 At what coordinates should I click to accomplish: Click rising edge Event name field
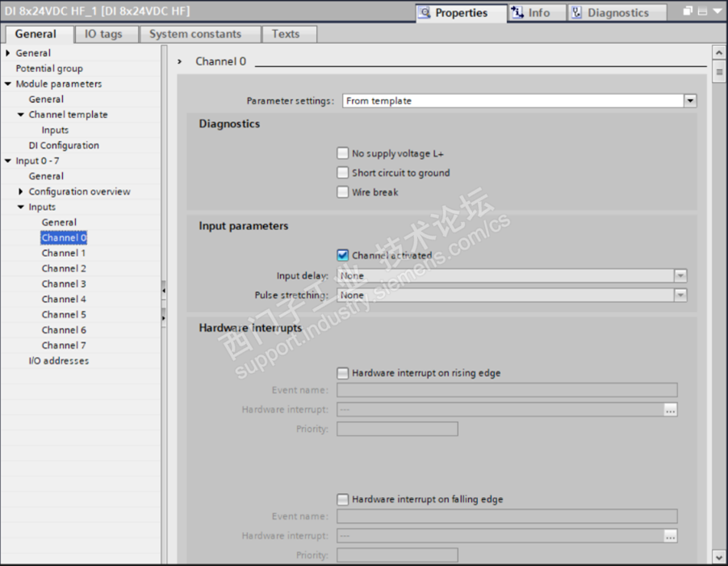click(x=507, y=390)
